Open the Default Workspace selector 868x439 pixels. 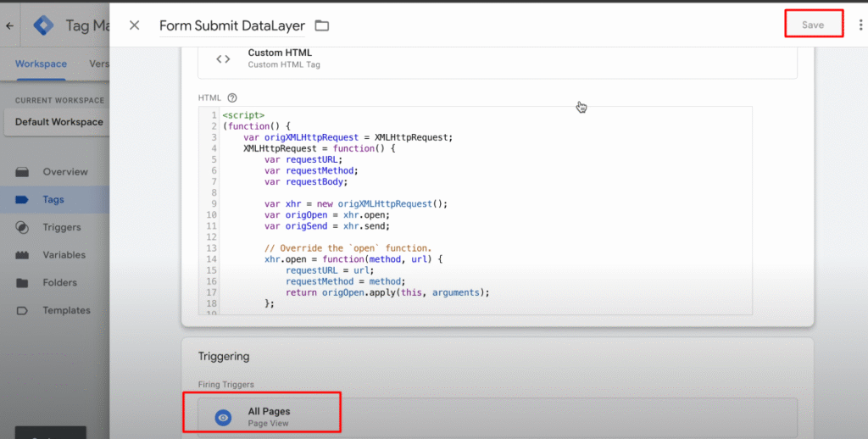coord(58,122)
